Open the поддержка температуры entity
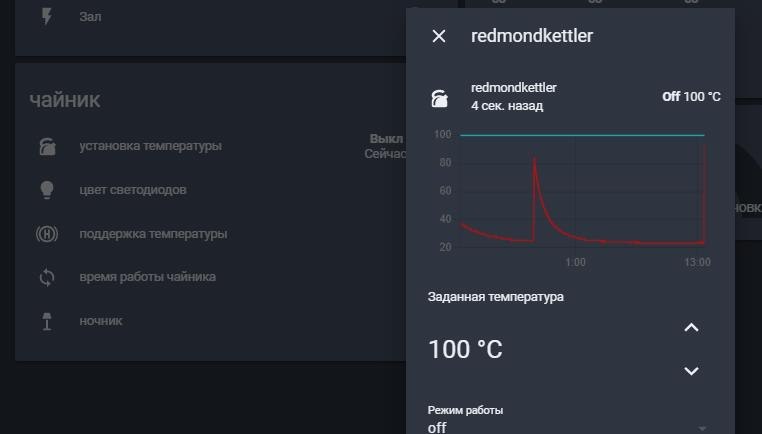The image size is (762, 434). pos(153,234)
